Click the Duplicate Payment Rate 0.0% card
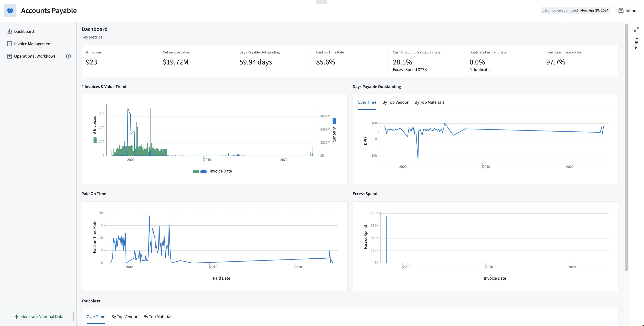Image resolution: width=644 pixels, height=326 pixels. [504, 61]
